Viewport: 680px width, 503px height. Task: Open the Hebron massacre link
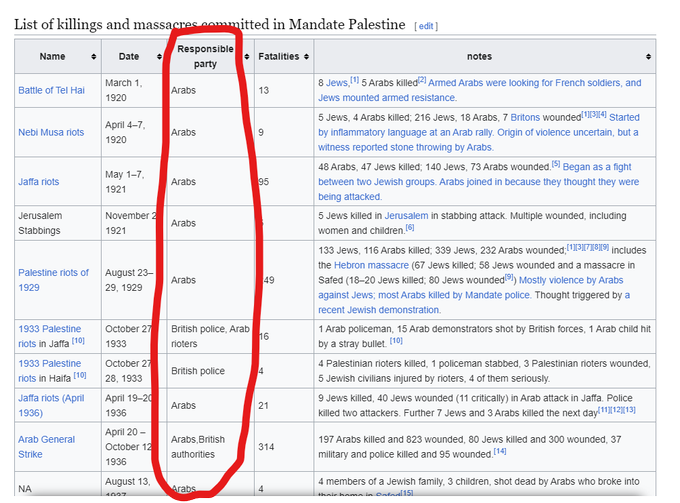pos(371,265)
